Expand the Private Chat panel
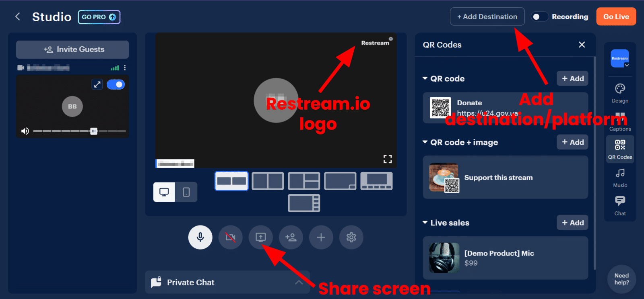This screenshot has height=299, width=644. (299, 282)
